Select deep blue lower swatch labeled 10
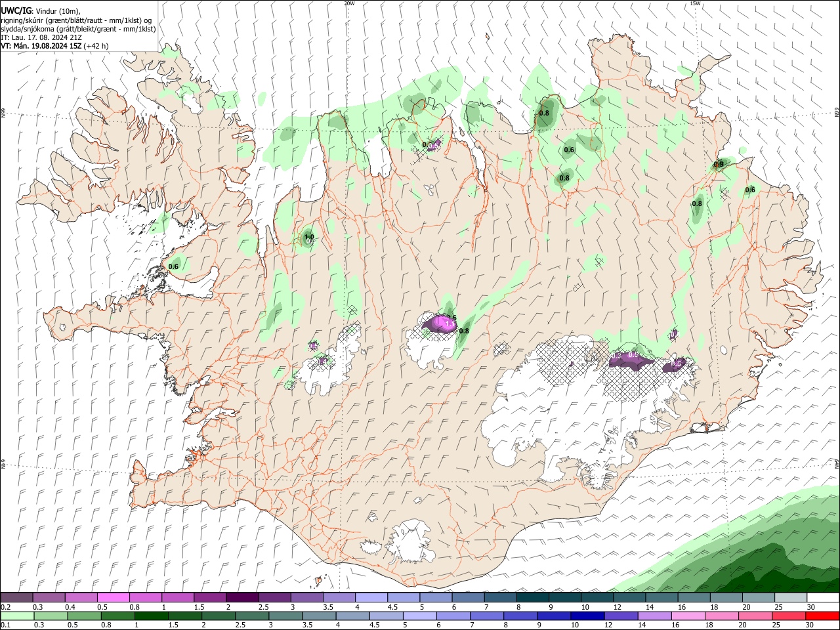Viewport: 840px width, 630px height. point(587,616)
